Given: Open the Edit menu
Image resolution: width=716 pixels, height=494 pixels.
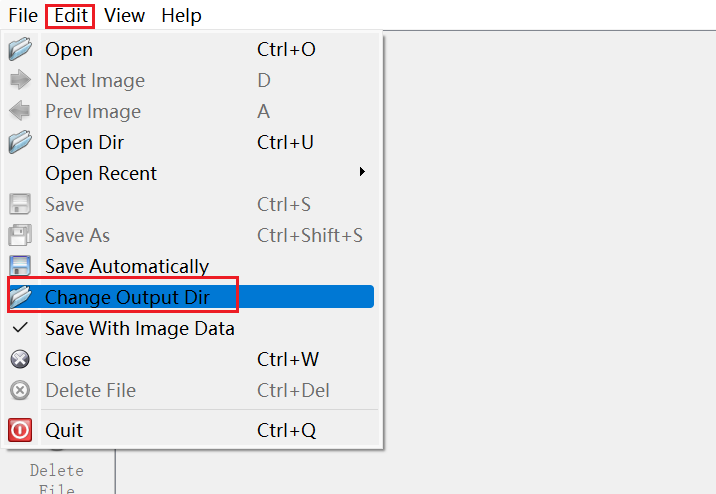Looking at the screenshot, I should click(x=71, y=15).
